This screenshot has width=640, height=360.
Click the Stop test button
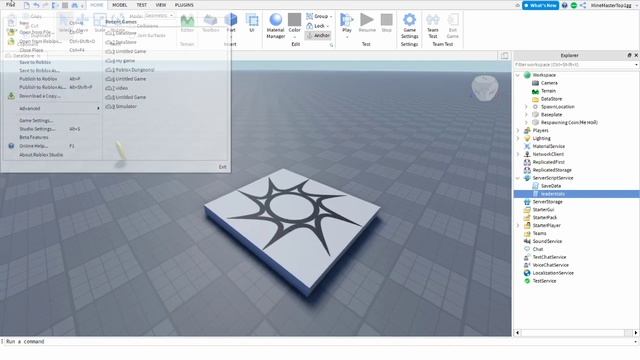click(386, 23)
